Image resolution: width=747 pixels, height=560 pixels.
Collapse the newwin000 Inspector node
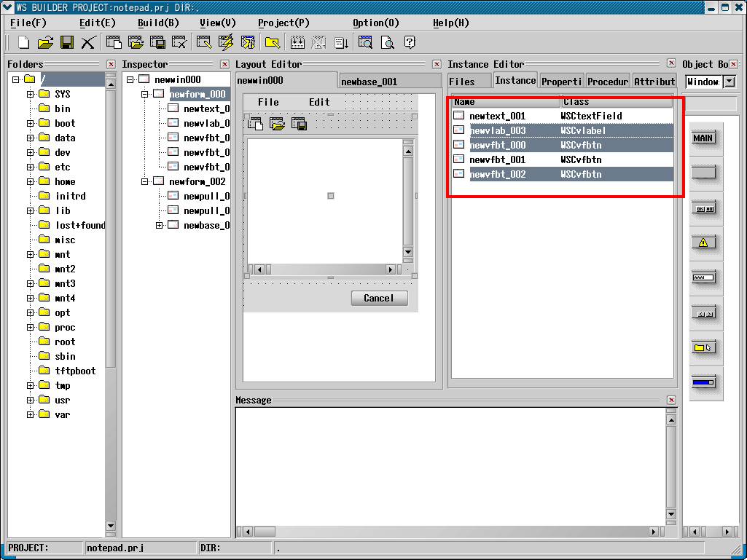click(130, 79)
